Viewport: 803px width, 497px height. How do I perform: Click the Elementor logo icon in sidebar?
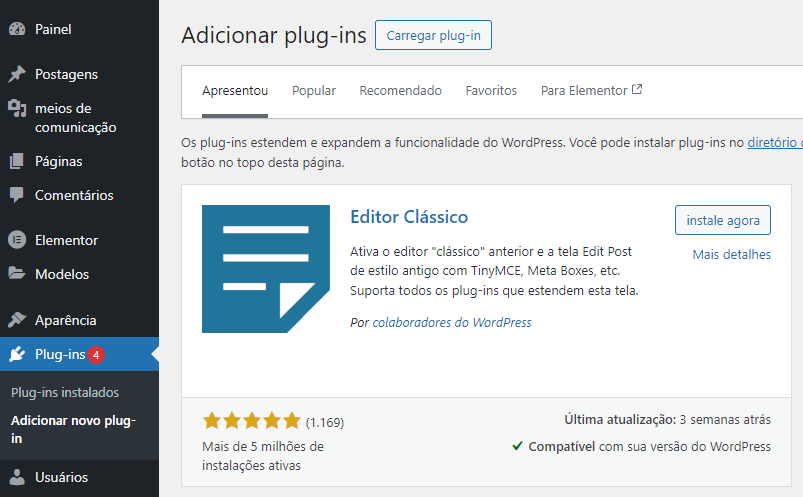[17, 240]
